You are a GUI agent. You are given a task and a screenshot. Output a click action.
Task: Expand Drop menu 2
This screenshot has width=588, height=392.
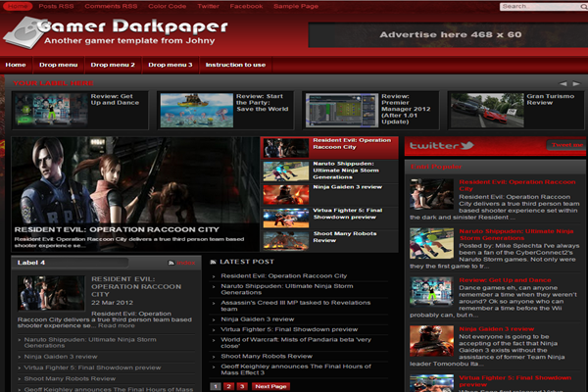tap(113, 65)
